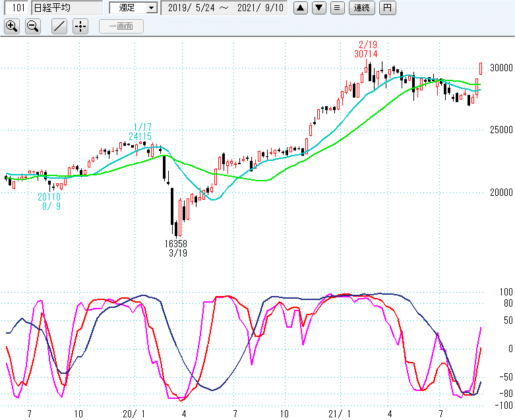Open the three-line list menu icon

[337, 8]
